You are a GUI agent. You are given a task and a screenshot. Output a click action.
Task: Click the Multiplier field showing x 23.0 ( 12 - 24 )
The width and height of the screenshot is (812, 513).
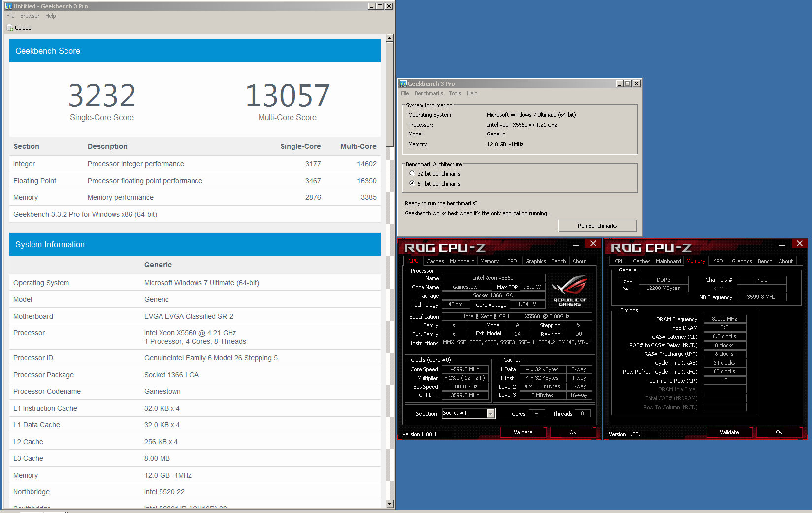point(465,378)
